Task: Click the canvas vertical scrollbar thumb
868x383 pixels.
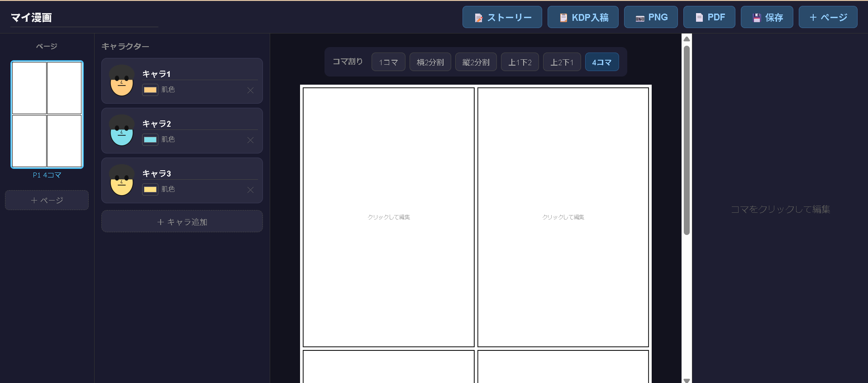Action: click(687, 140)
